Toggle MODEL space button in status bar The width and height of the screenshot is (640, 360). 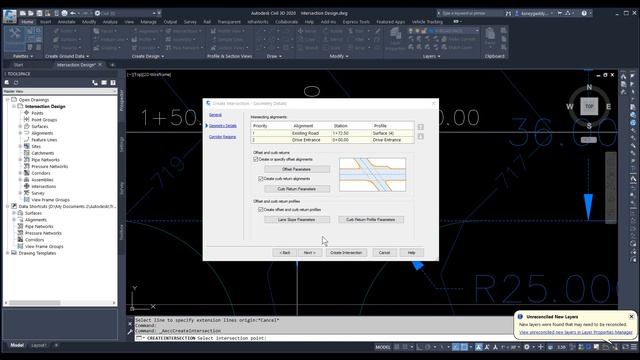click(x=383, y=347)
